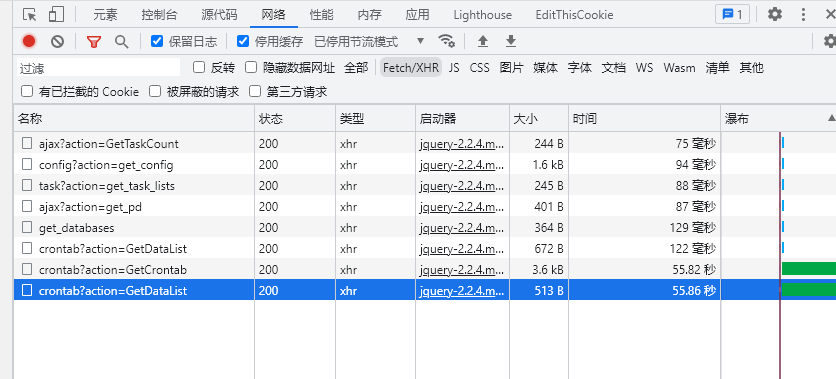Enable 第三方请求 checkbox
Image resolution: width=836 pixels, height=379 pixels.
tap(255, 91)
